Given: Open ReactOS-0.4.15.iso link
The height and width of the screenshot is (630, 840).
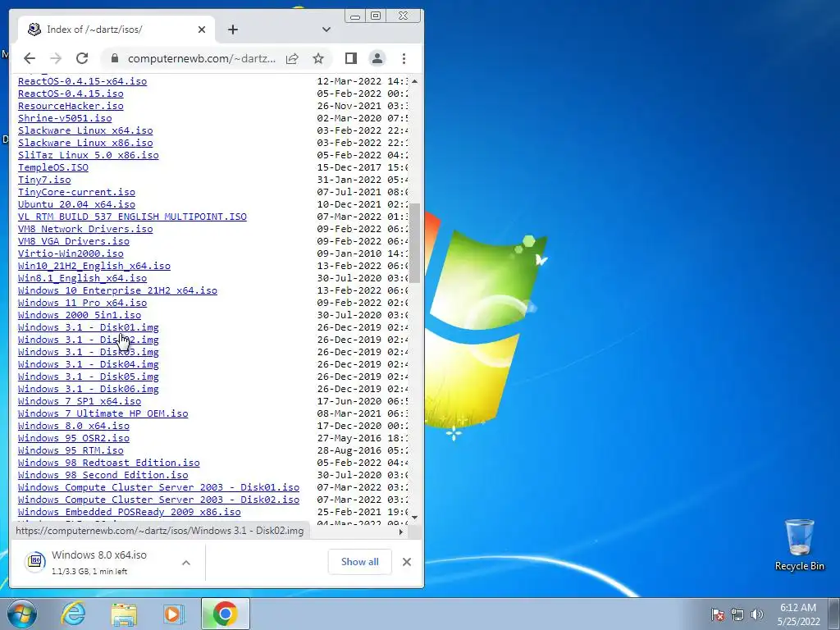Looking at the screenshot, I should pos(71,94).
